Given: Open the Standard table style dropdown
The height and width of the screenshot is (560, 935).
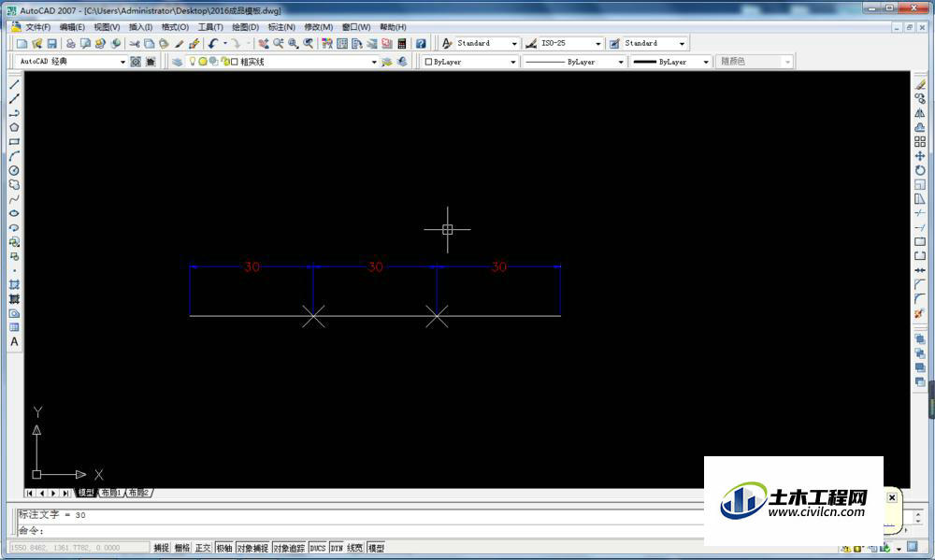Looking at the screenshot, I should [x=683, y=44].
